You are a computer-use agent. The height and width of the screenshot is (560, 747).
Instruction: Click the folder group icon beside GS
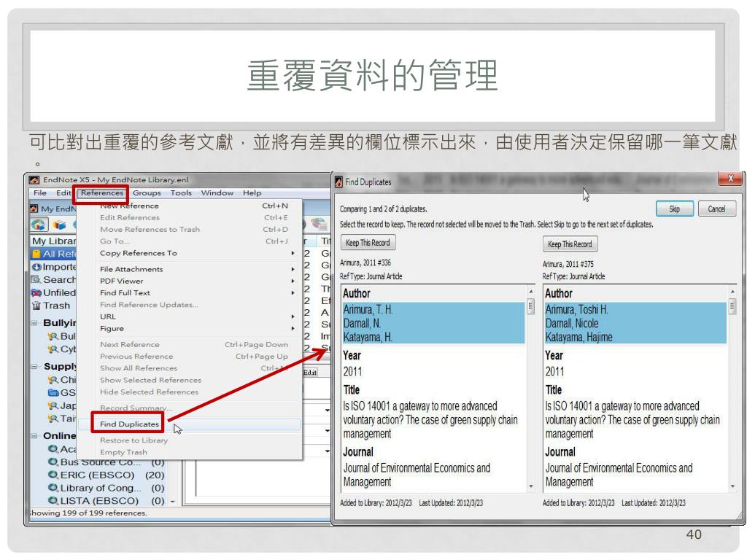53,393
